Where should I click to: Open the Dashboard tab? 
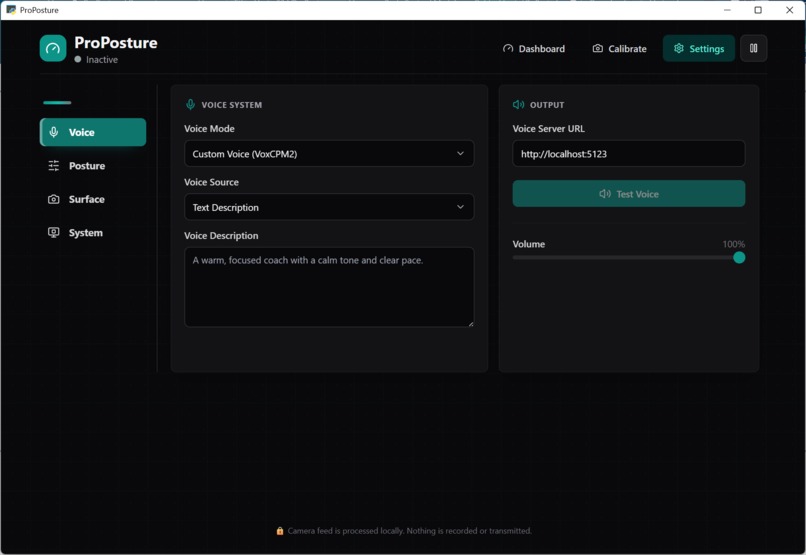pyautogui.click(x=534, y=48)
